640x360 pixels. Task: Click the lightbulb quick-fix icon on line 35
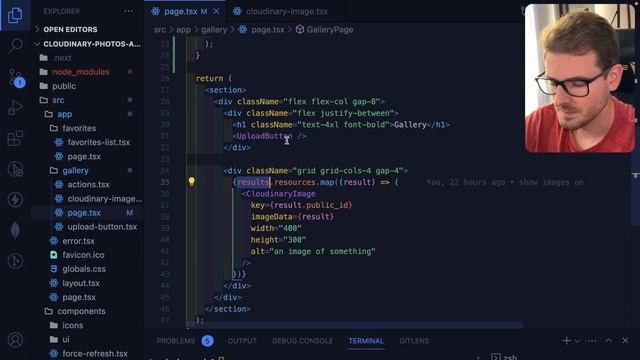[191, 182]
